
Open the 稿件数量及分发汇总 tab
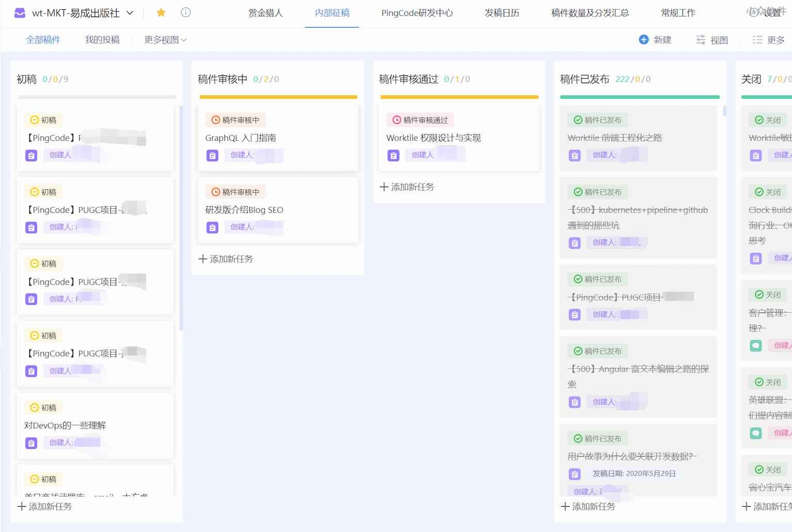point(590,13)
